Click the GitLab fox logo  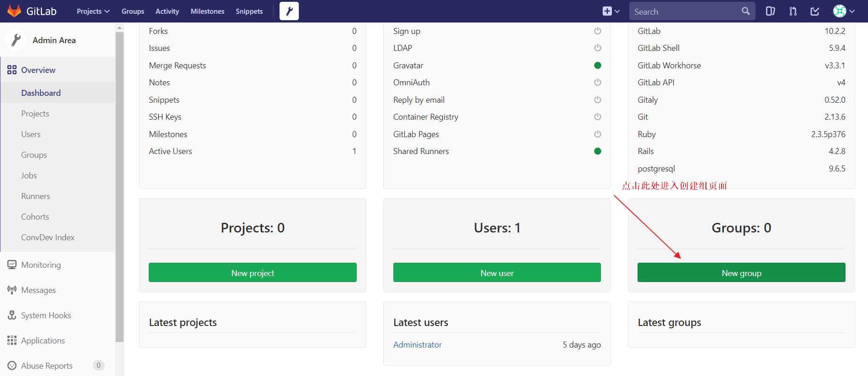click(14, 11)
